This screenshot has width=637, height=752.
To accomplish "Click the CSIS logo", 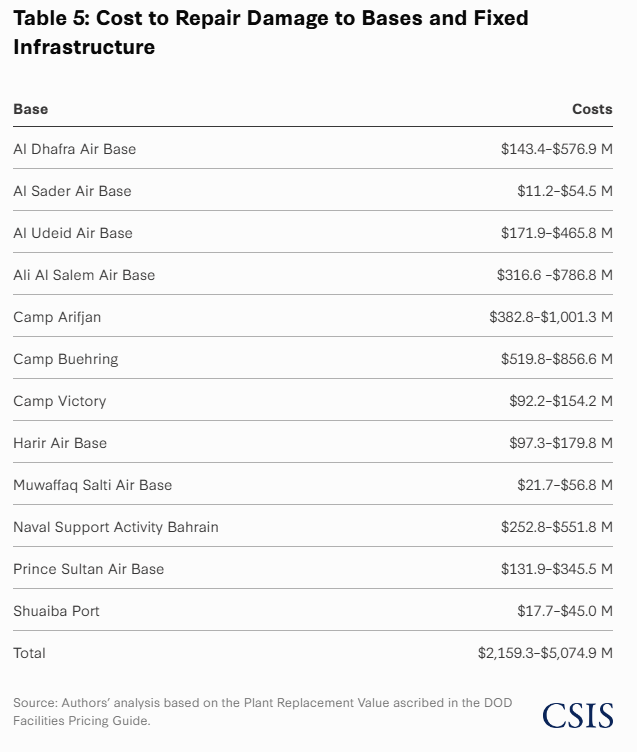I will pyautogui.click(x=578, y=716).
